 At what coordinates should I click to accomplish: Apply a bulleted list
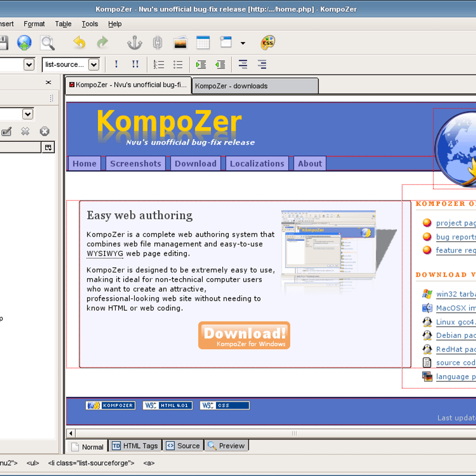click(x=178, y=65)
